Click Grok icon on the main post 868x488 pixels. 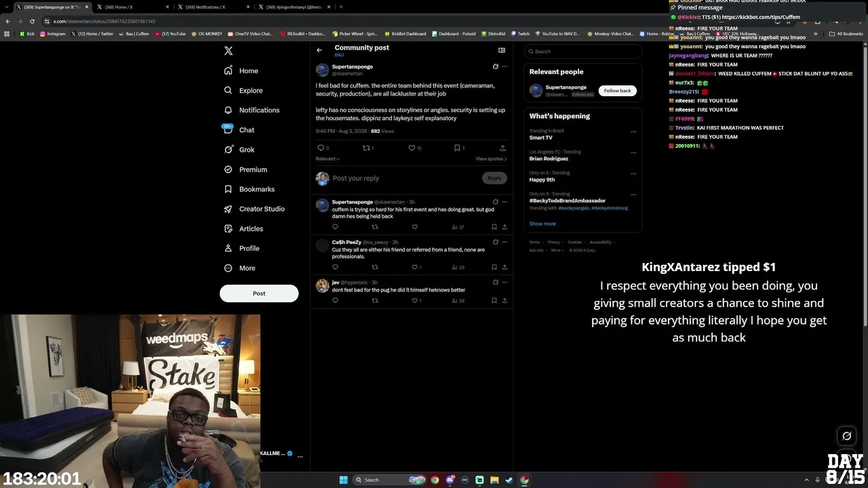[495, 66]
